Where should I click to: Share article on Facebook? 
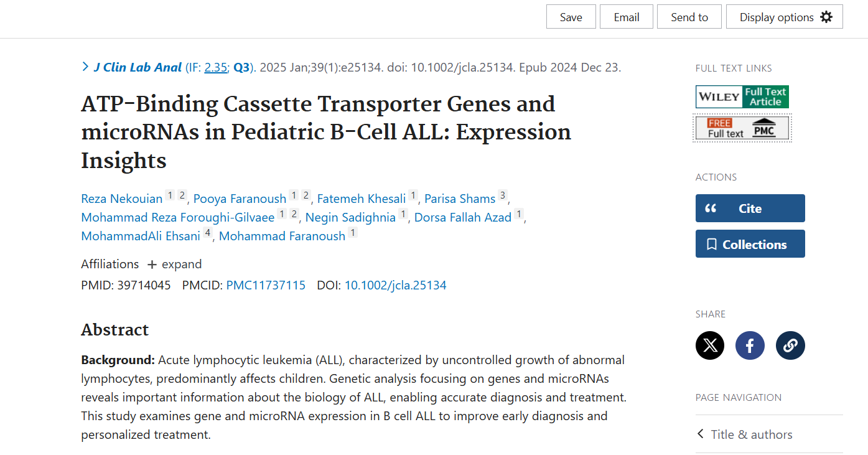coord(750,345)
